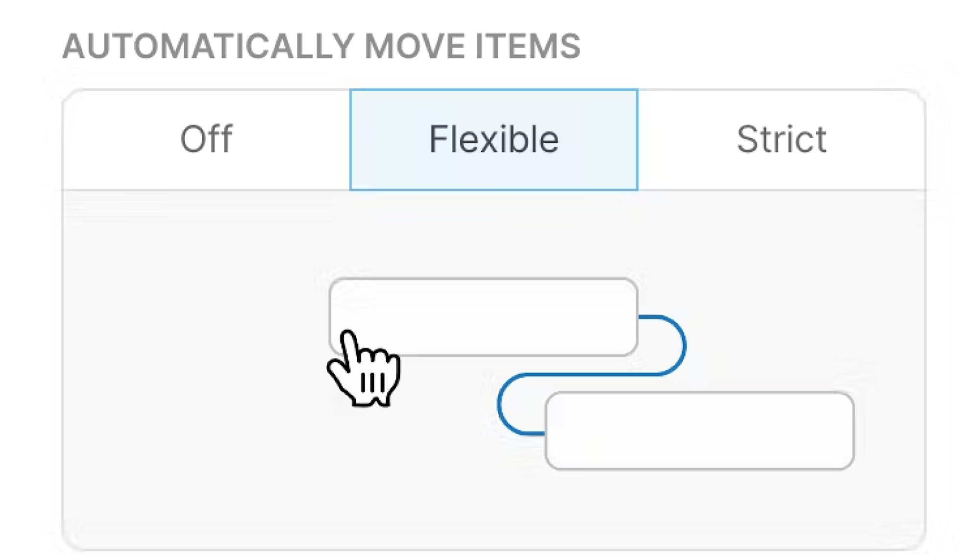Viewport: 980px width, 556px height.
Task: Click the center of the upper bar
Action: coord(483,316)
